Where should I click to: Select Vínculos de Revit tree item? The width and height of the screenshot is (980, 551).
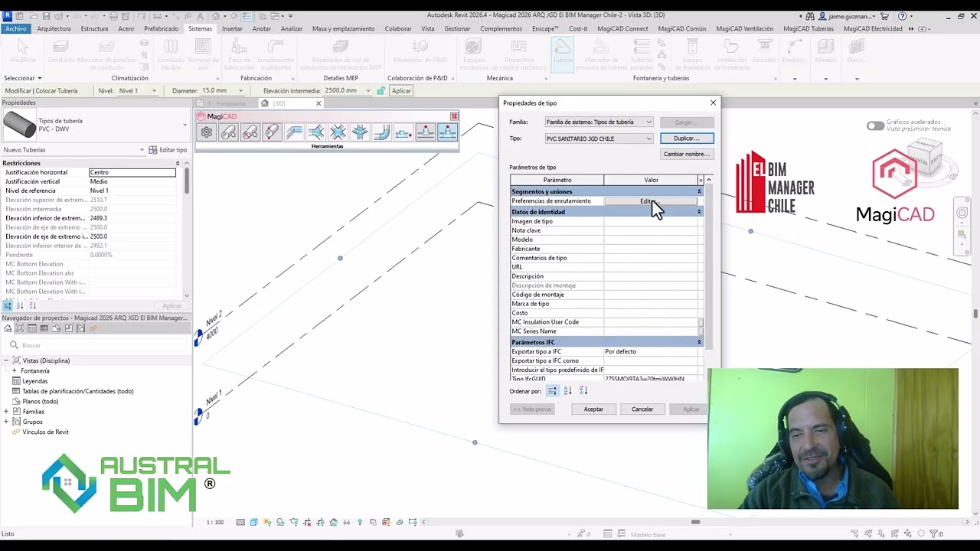(45, 432)
